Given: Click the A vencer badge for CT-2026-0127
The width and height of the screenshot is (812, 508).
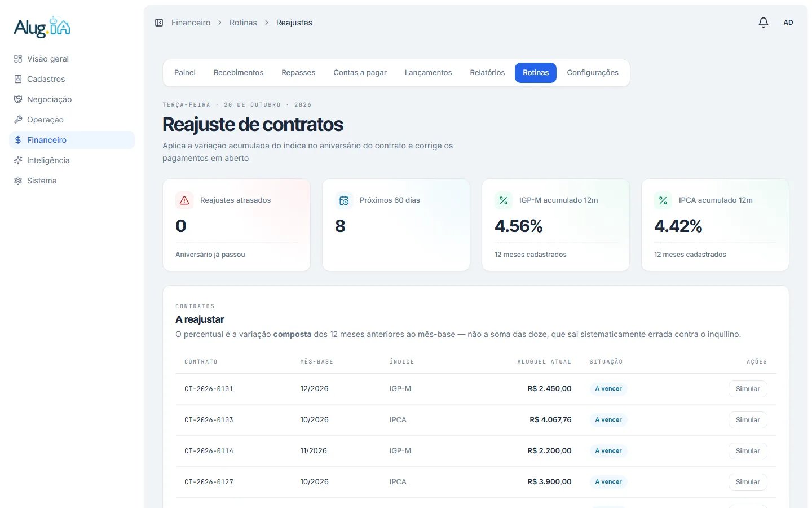Looking at the screenshot, I should 608,482.
